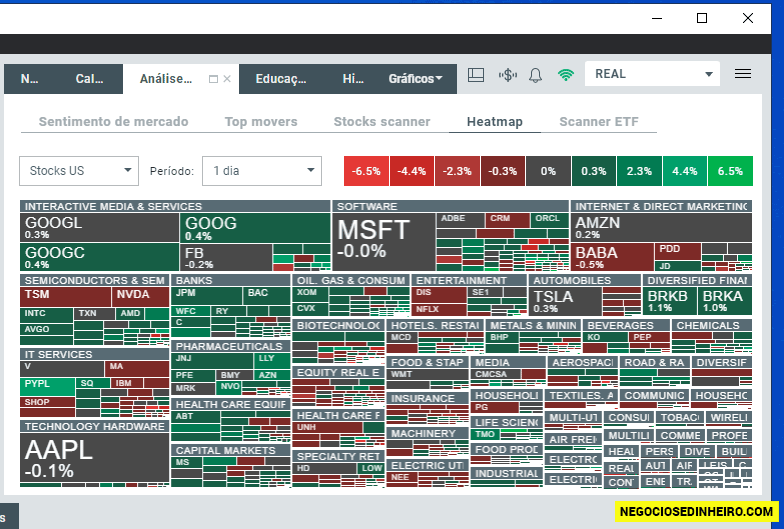The height and width of the screenshot is (529, 784).
Task: Click the -4.4% legend swatch
Action: pyautogui.click(x=412, y=171)
